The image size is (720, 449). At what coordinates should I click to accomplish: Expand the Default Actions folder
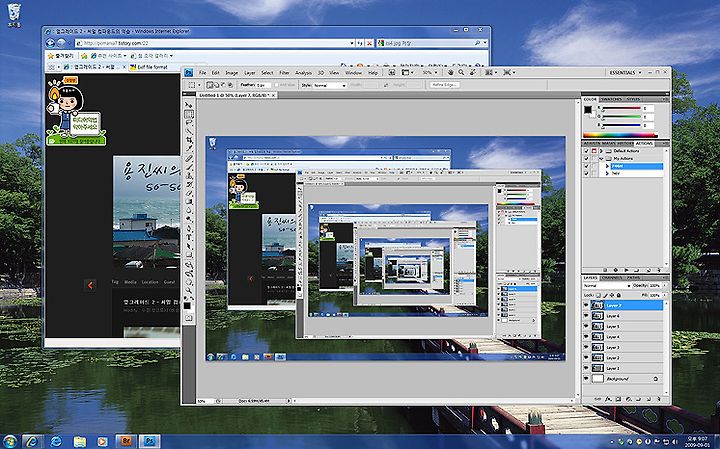pos(602,151)
